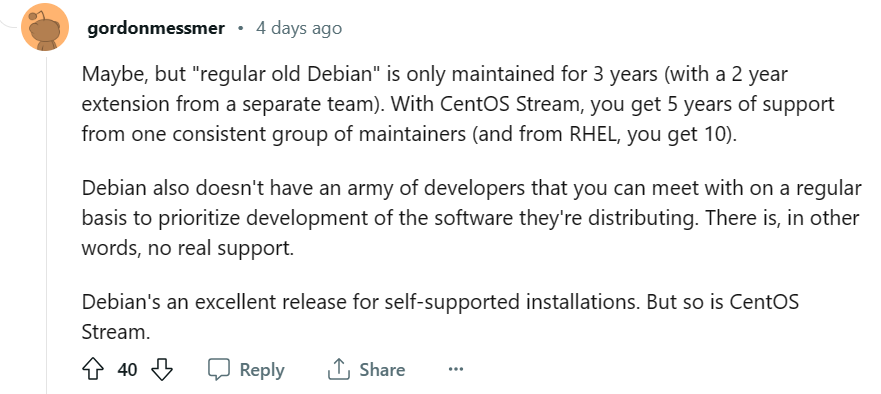Click the vote count showing 40
Screen dimensions: 881x394
tap(128, 370)
